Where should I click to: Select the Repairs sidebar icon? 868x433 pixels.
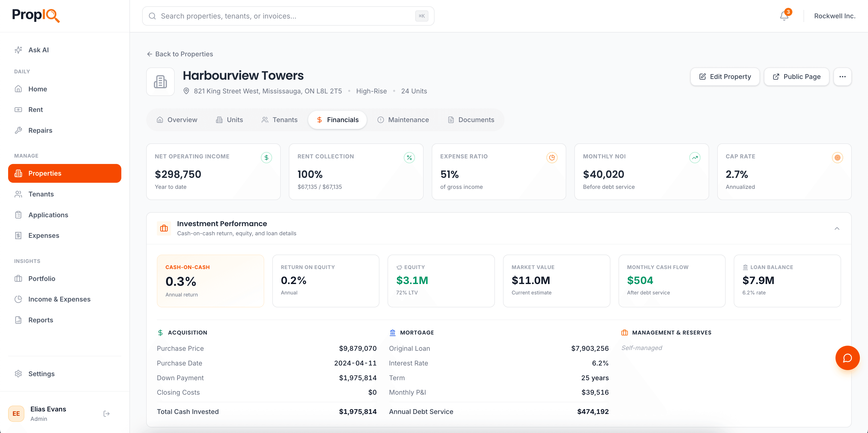tap(19, 130)
